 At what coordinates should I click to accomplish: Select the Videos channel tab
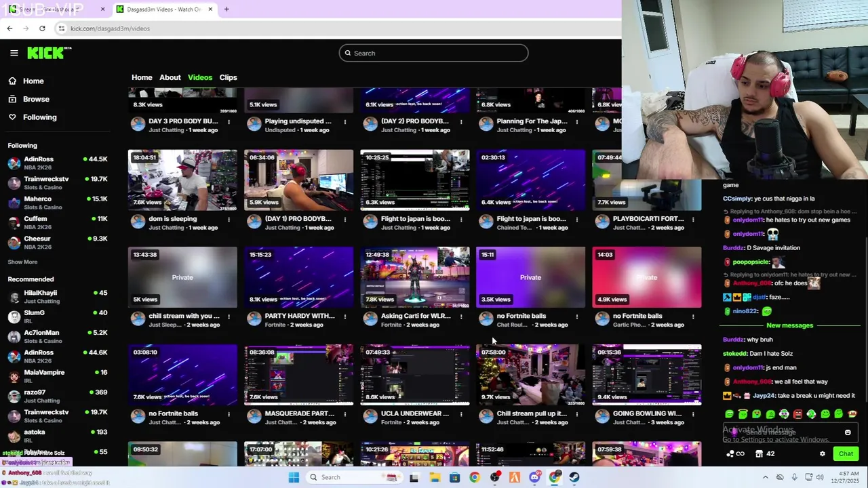(x=200, y=77)
